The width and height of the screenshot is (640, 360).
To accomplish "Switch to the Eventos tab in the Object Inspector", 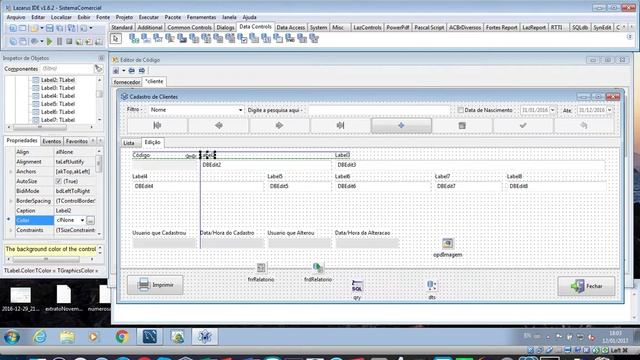I will click(52, 141).
